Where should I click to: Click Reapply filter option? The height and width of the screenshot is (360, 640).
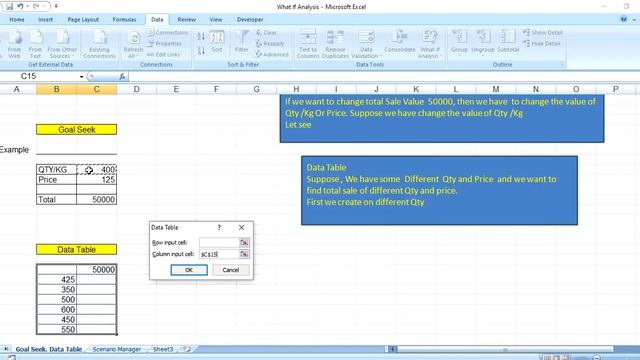coord(270,43)
